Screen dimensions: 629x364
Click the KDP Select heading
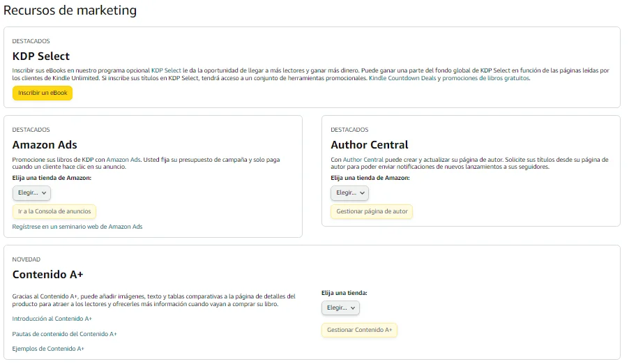(x=41, y=56)
